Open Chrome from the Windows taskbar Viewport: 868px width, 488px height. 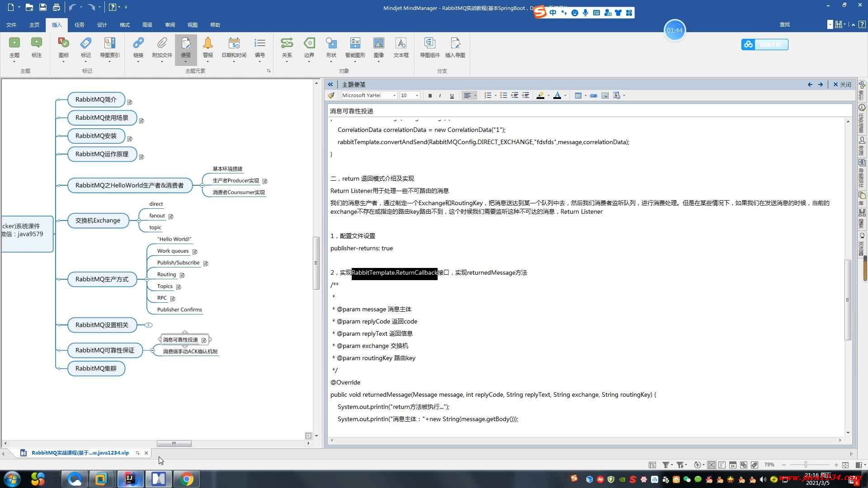pyautogui.click(x=186, y=479)
